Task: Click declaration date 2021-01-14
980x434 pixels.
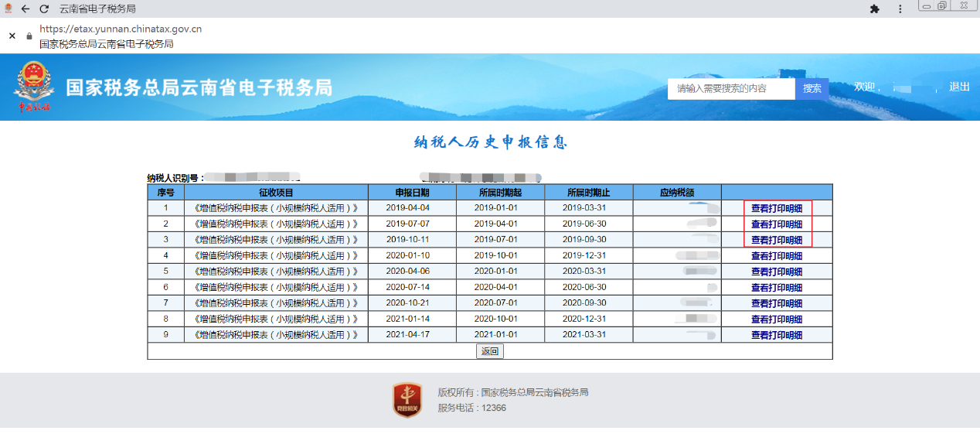Action: tap(407, 319)
